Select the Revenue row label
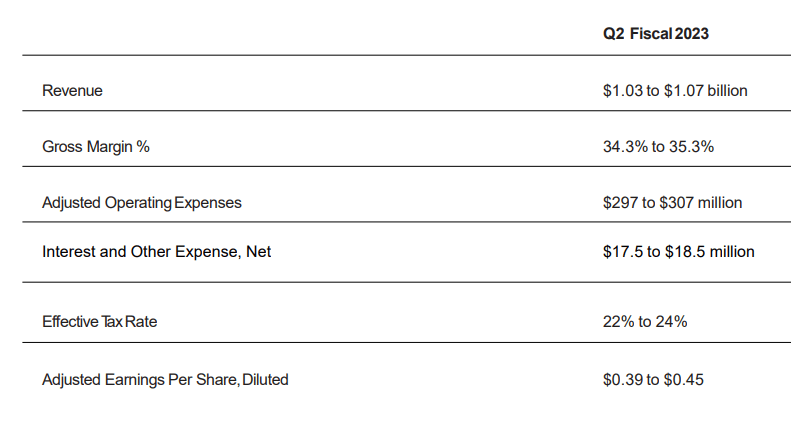This screenshot has height=425, width=791. tap(72, 90)
